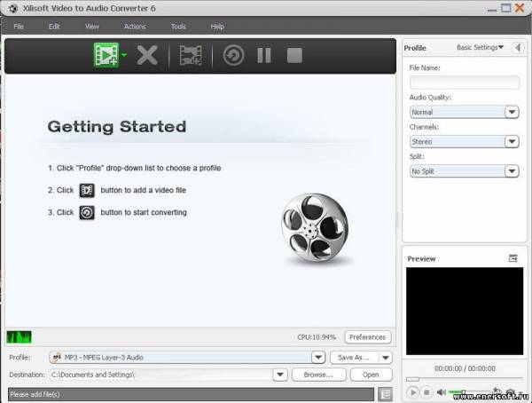Open the View menu
532x403 pixels.
pyautogui.click(x=92, y=27)
